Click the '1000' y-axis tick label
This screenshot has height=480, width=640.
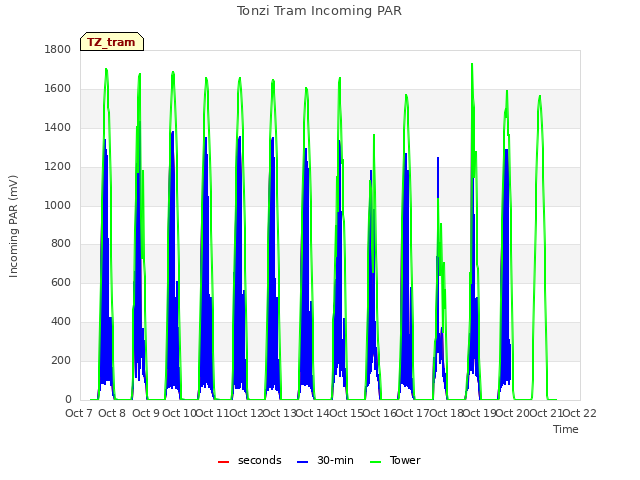point(58,205)
